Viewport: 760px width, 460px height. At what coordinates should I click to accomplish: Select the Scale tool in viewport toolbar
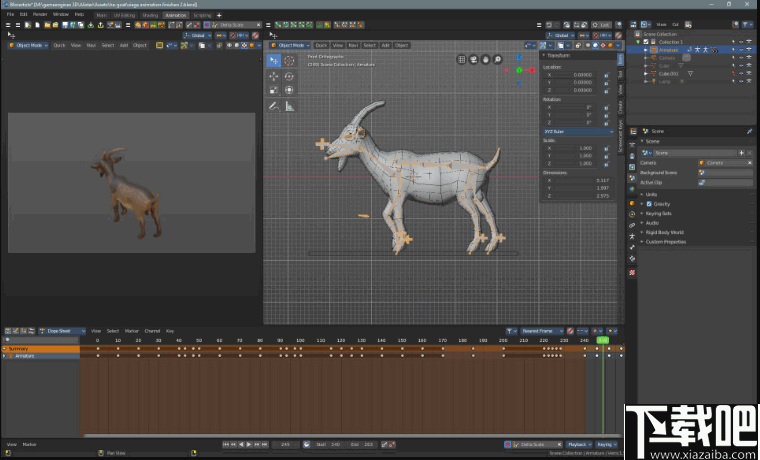274,90
